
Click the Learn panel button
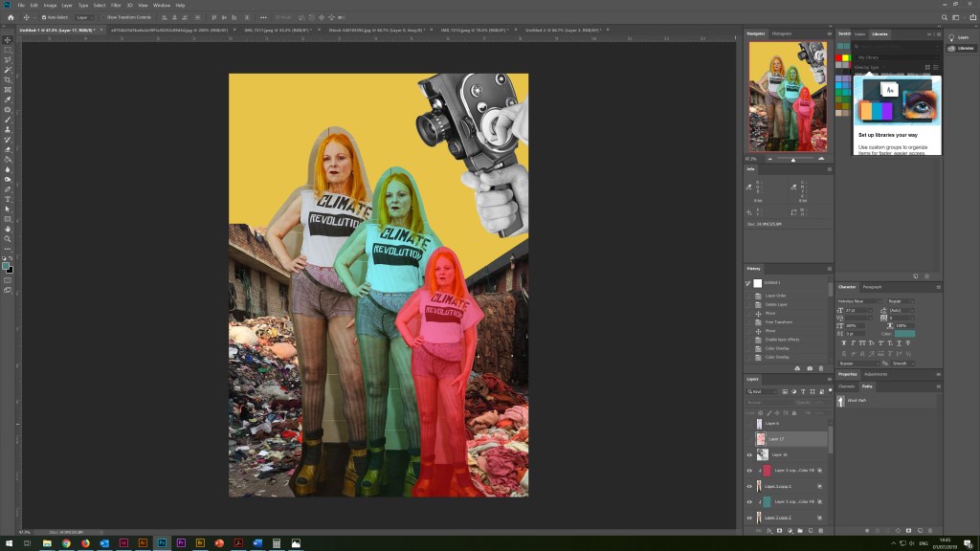pos(959,37)
